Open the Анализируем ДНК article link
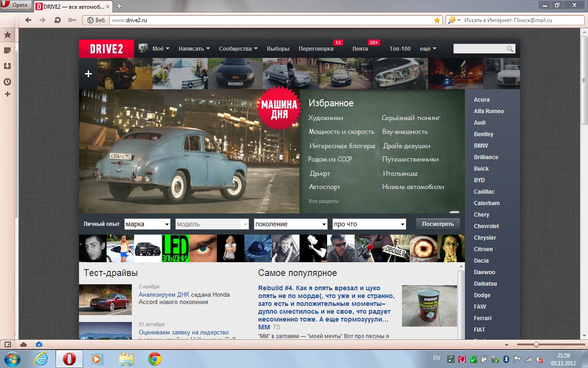Viewport: 588px width, 368px height. click(164, 294)
